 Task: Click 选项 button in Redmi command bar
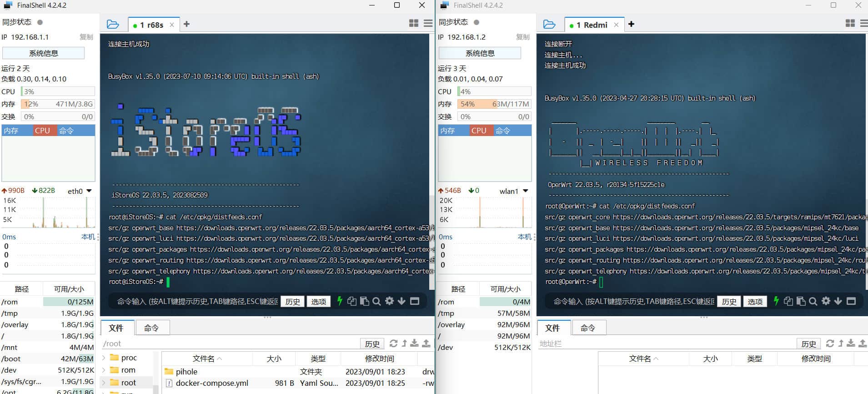click(x=755, y=301)
